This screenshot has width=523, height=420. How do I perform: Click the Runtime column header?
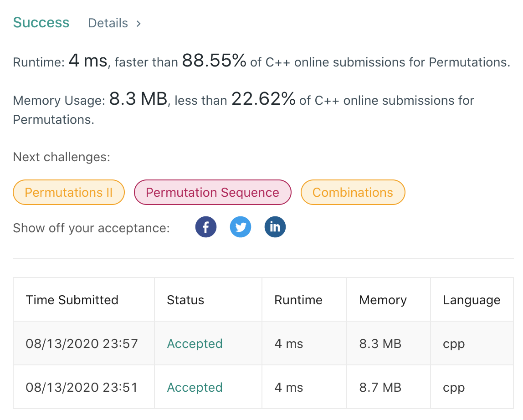click(298, 300)
